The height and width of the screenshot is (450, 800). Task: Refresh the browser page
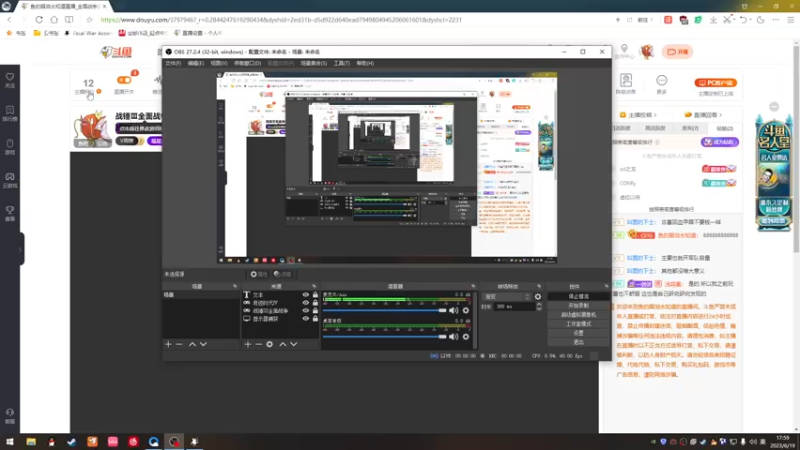39,19
